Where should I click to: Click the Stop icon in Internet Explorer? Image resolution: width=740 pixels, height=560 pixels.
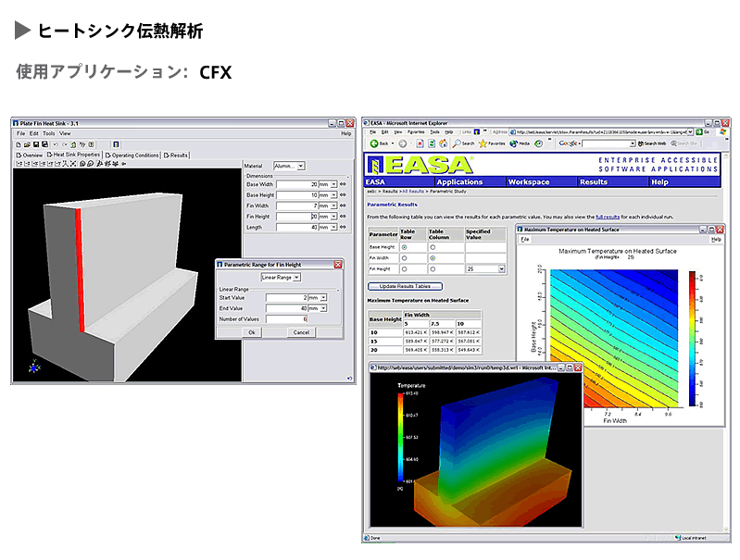tap(420, 143)
